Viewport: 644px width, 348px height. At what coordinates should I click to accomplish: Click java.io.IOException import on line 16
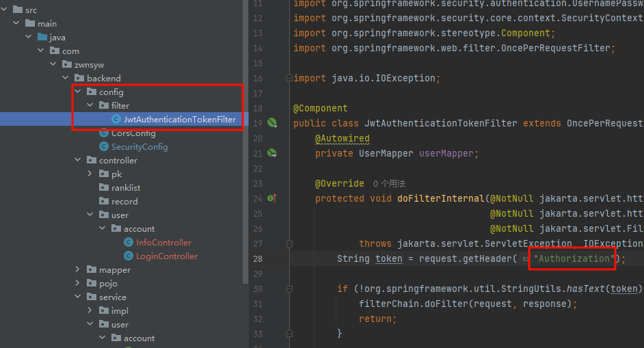pyautogui.click(x=384, y=78)
